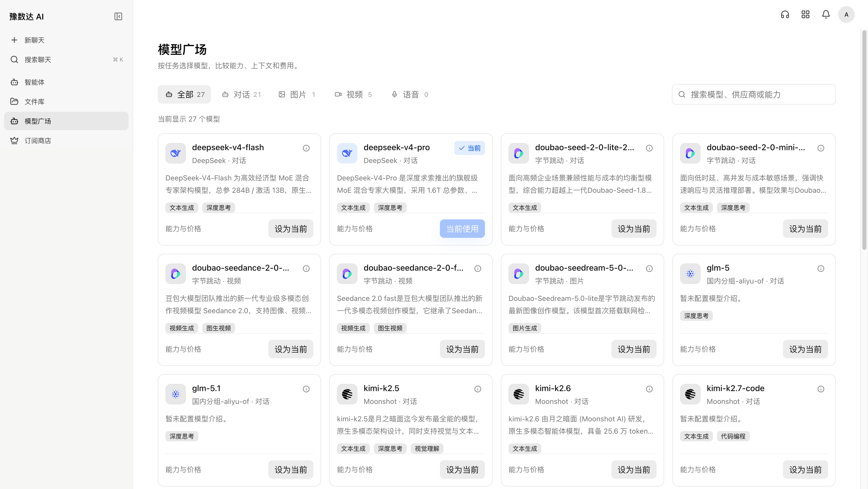Show info for glm-5.1 model
This screenshot has width=868, height=489.
pyautogui.click(x=306, y=389)
